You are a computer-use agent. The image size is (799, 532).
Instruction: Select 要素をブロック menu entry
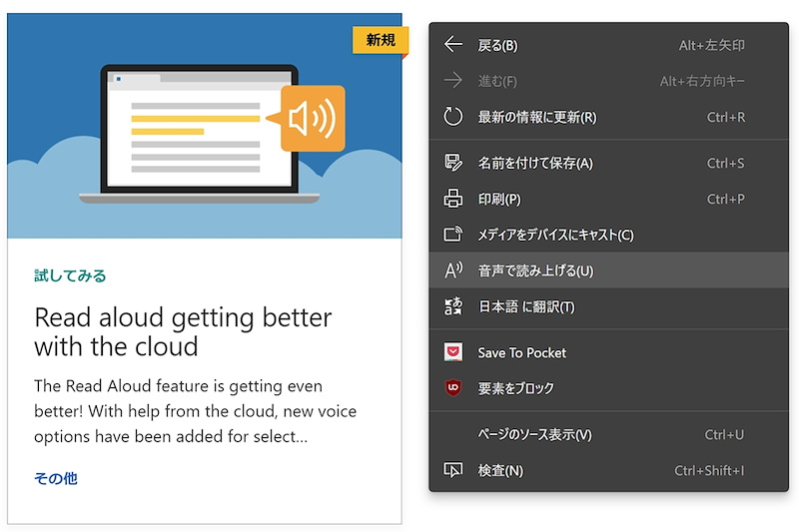click(x=608, y=388)
